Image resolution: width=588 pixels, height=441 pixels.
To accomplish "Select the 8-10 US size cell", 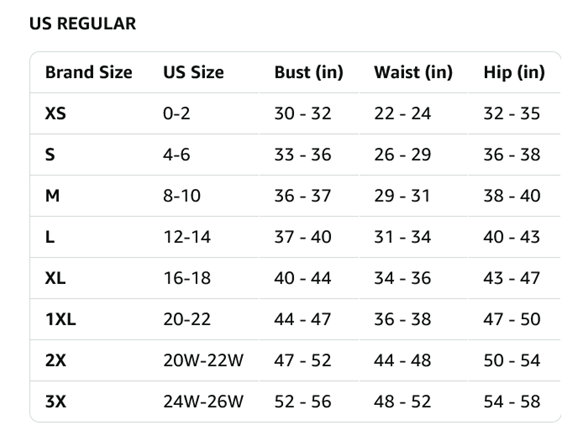I will (x=182, y=196).
